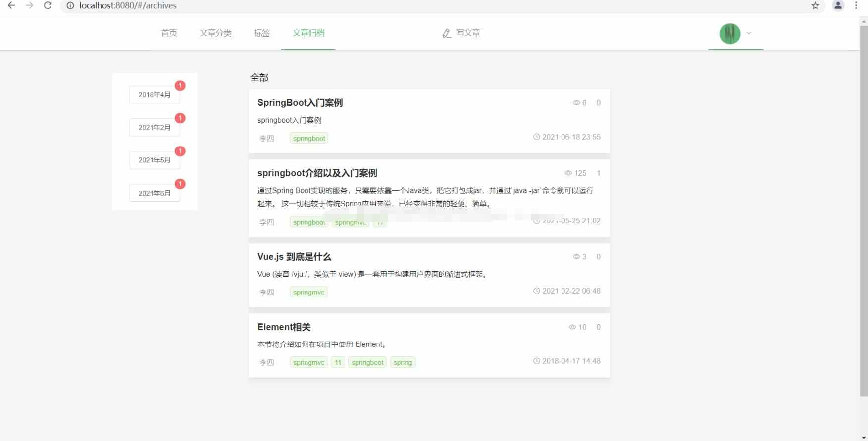Click the scrollbar up arrow

[x=864, y=21]
